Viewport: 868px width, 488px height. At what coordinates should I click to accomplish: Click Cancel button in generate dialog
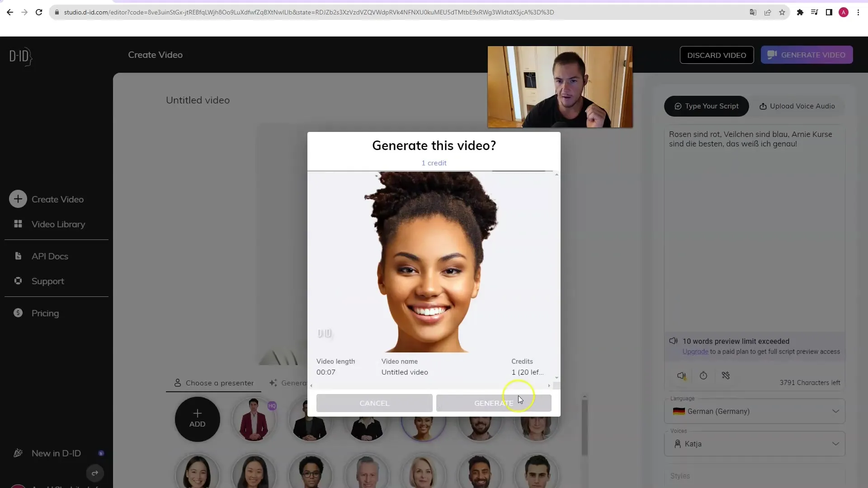[374, 403]
